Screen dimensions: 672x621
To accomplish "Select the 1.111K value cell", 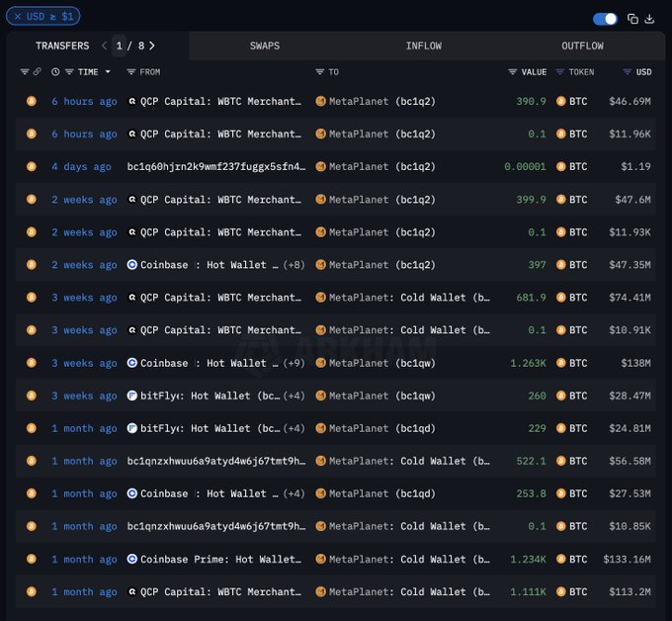I will (x=528, y=592).
